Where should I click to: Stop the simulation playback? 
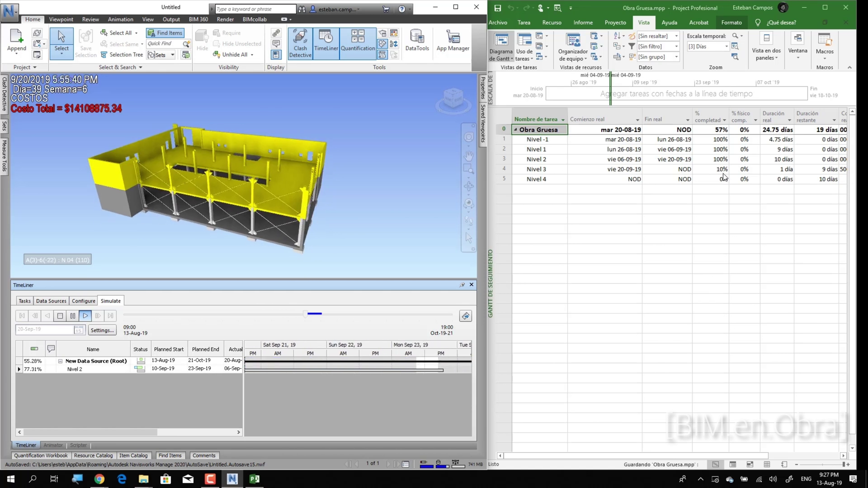(x=60, y=316)
